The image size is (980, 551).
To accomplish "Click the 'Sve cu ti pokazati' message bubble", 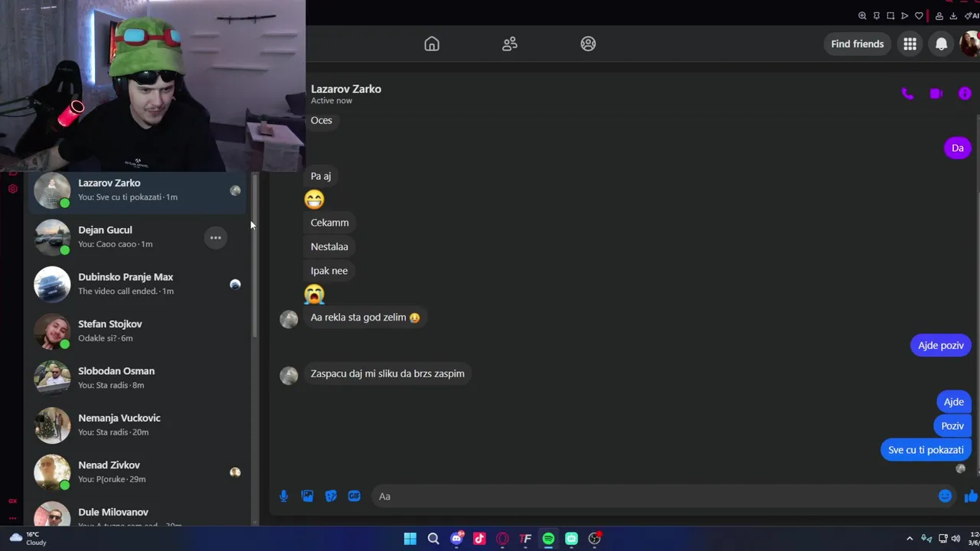I will pos(926,450).
